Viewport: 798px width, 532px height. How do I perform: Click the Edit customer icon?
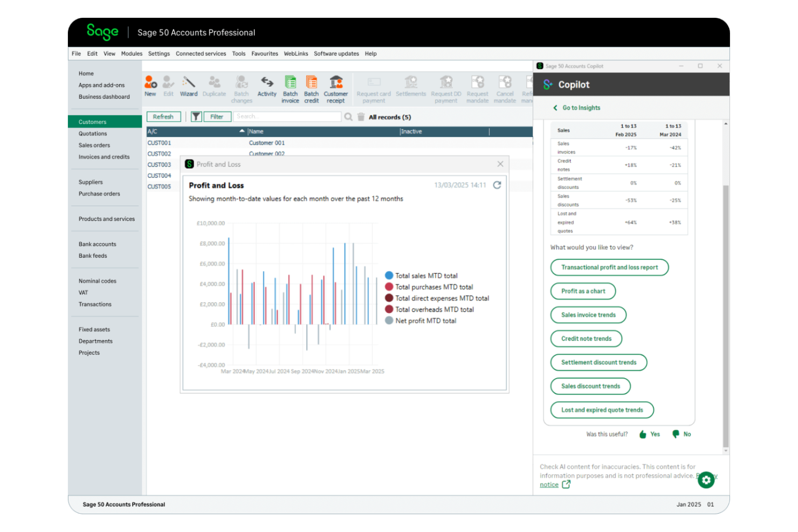pyautogui.click(x=168, y=82)
